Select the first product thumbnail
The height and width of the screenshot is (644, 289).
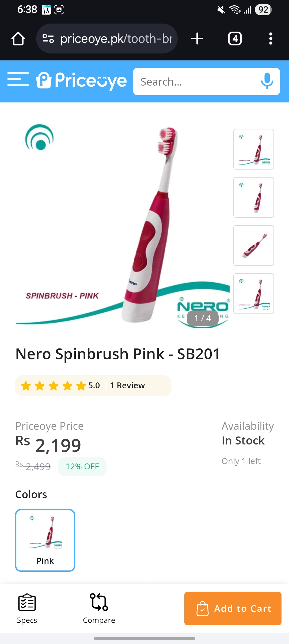tap(253, 149)
